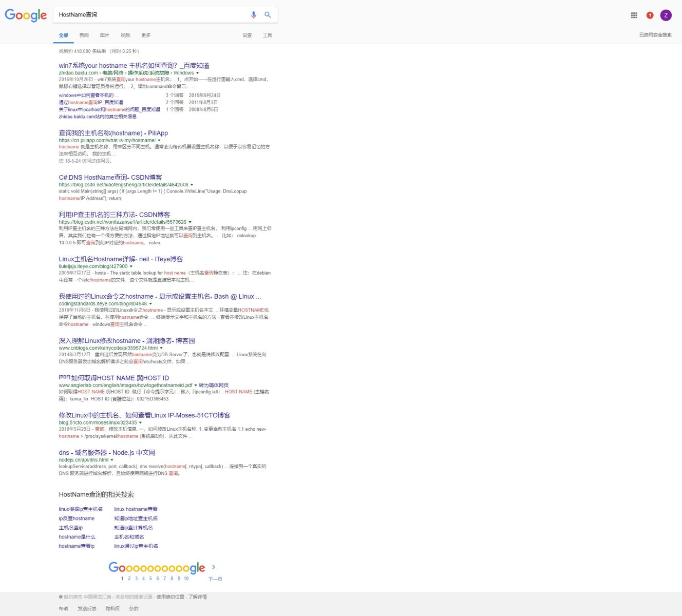Search related 主机名查ip
The width and height of the screenshot is (682, 616).
coord(71,528)
